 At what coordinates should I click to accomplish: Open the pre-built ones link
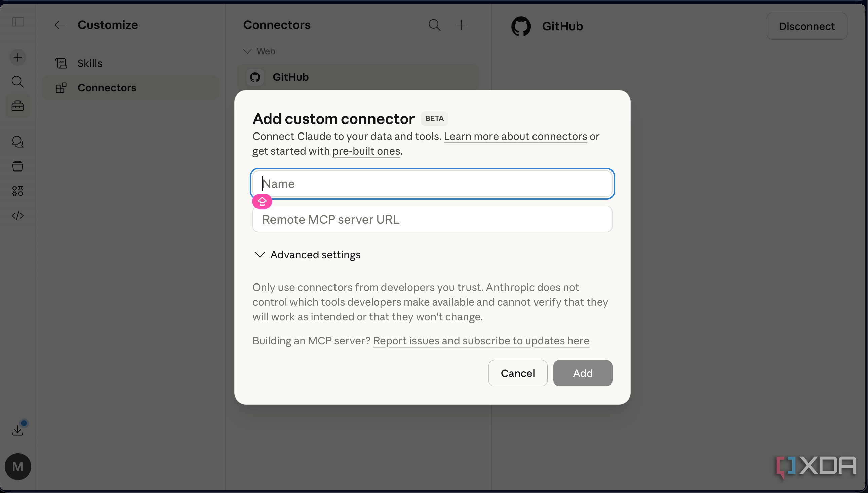(366, 151)
